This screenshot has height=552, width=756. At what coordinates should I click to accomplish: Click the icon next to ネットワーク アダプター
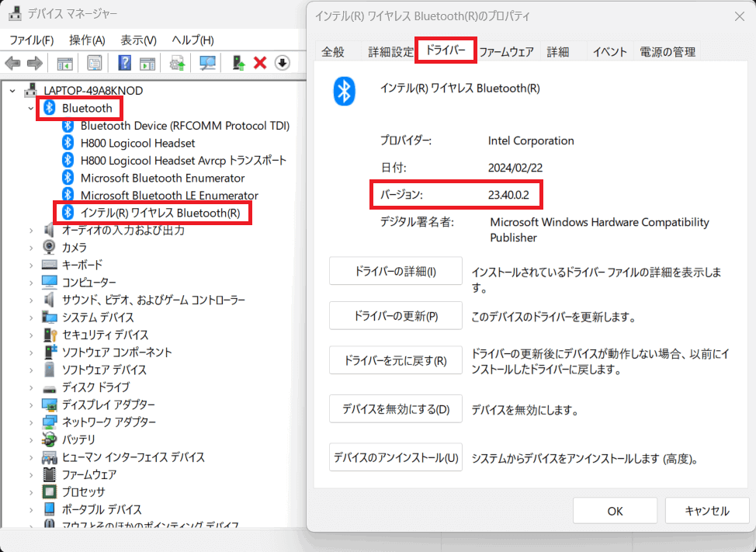click(50, 422)
